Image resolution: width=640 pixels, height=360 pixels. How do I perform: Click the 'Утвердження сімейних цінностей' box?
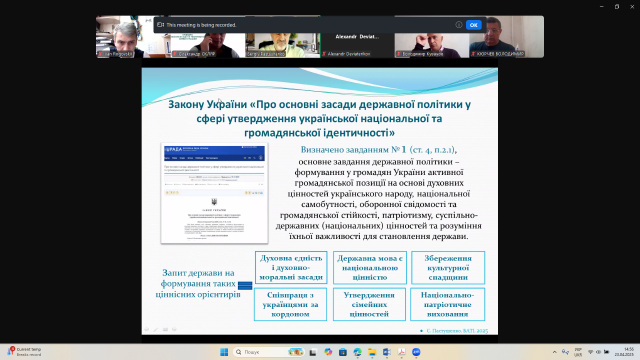pyautogui.click(x=369, y=304)
